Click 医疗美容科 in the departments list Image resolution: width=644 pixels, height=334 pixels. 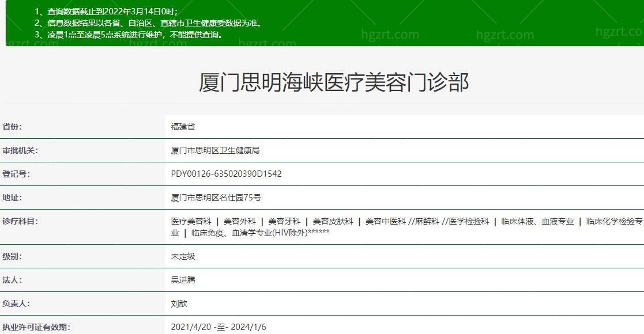(x=191, y=222)
